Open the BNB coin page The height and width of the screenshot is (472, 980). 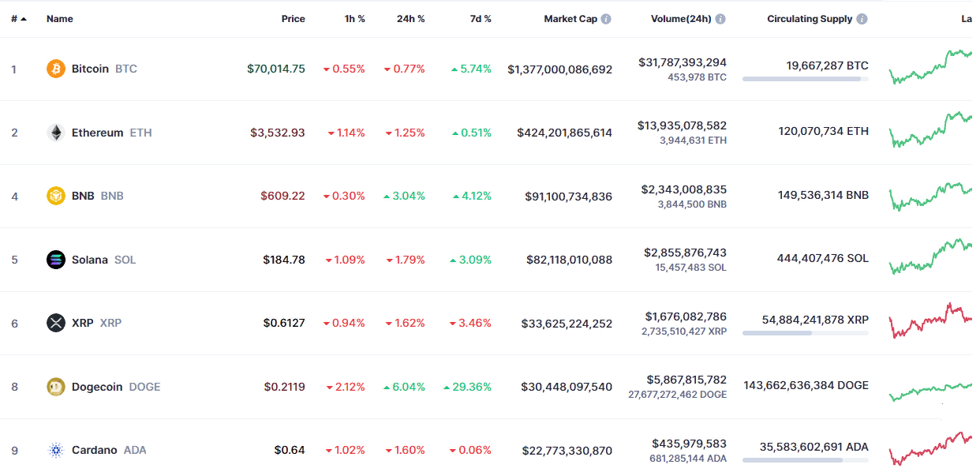coord(98,196)
